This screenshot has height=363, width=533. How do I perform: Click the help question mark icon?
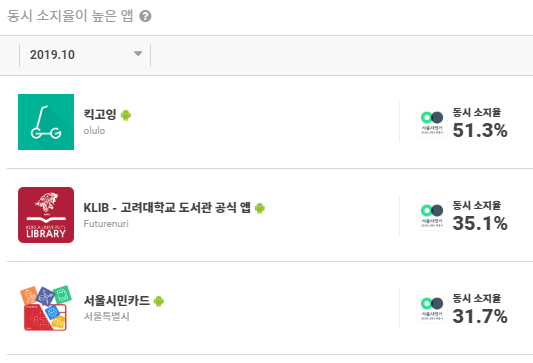[x=145, y=16]
